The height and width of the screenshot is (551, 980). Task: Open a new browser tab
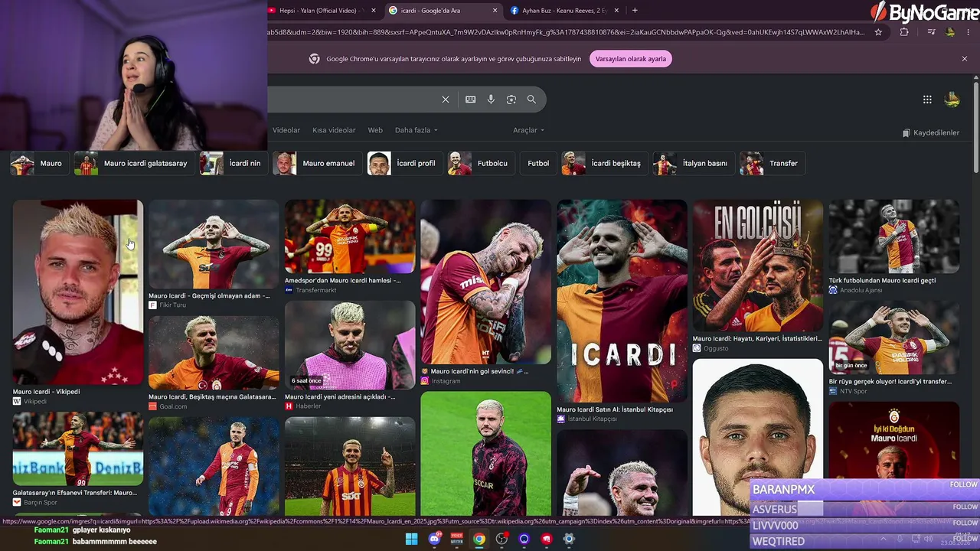coord(635,11)
